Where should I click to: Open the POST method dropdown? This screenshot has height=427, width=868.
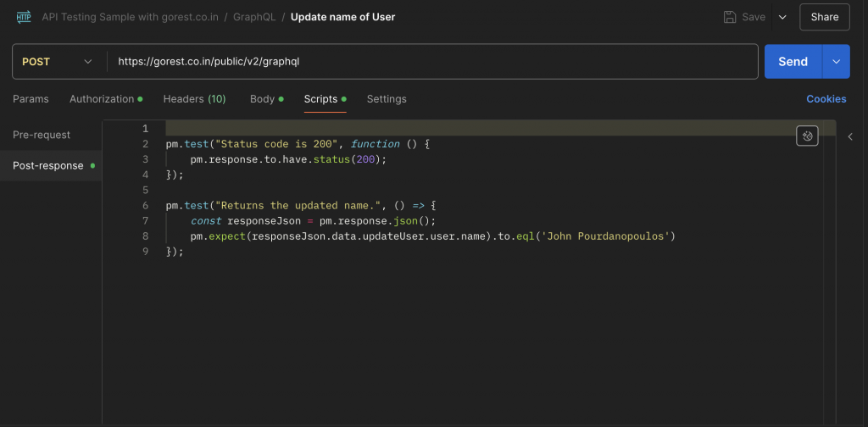[x=57, y=61]
